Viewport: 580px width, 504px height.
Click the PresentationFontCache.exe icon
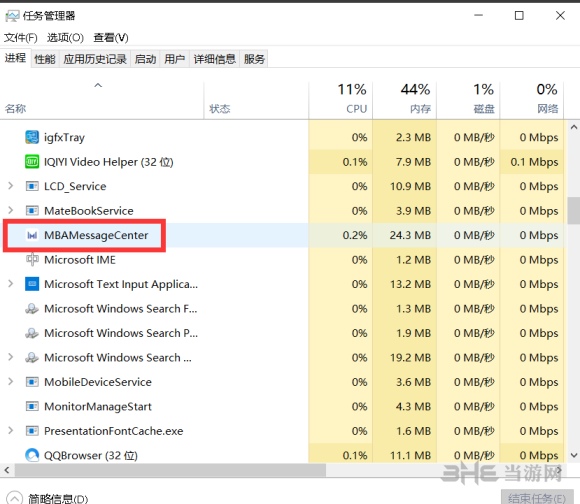32,431
